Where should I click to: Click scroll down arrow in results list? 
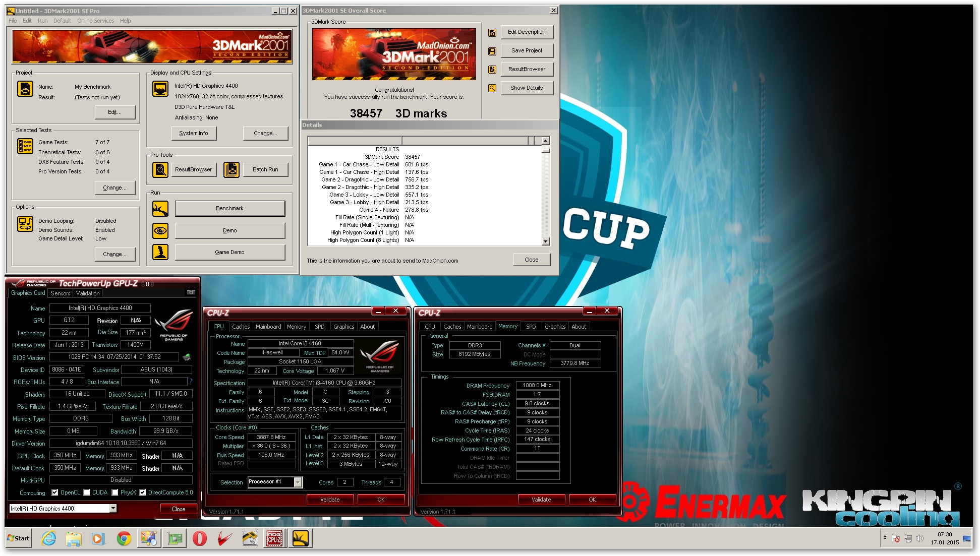click(x=545, y=241)
